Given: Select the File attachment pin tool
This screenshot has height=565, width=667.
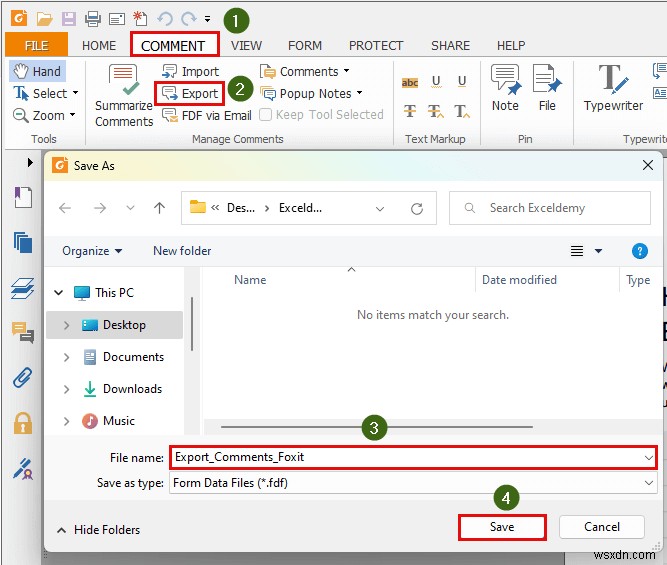Looking at the screenshot, I should [x=547, y=88].
